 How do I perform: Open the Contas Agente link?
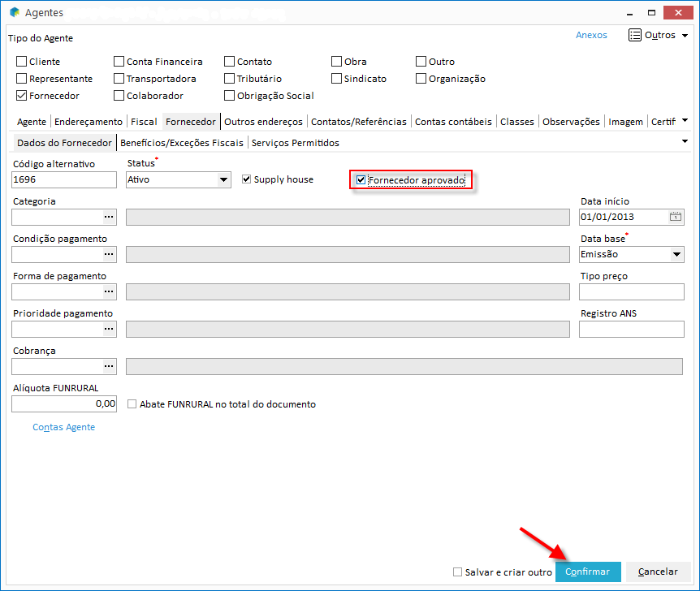[x=63, y=427]
